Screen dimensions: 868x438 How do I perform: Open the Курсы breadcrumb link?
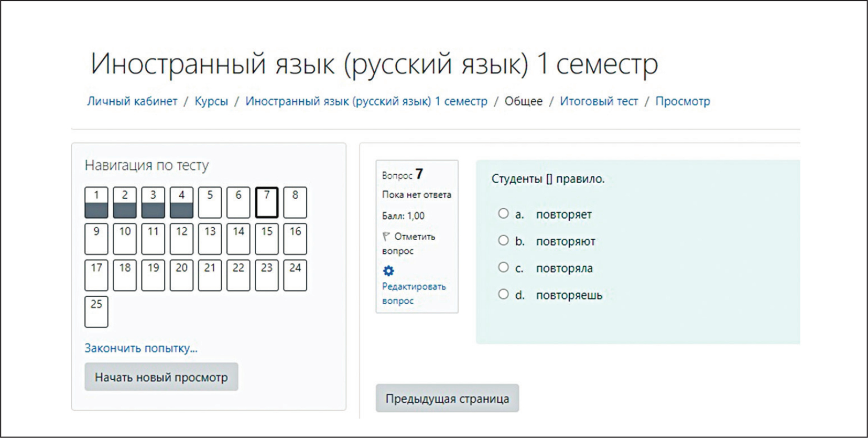(x=211, y=101)
